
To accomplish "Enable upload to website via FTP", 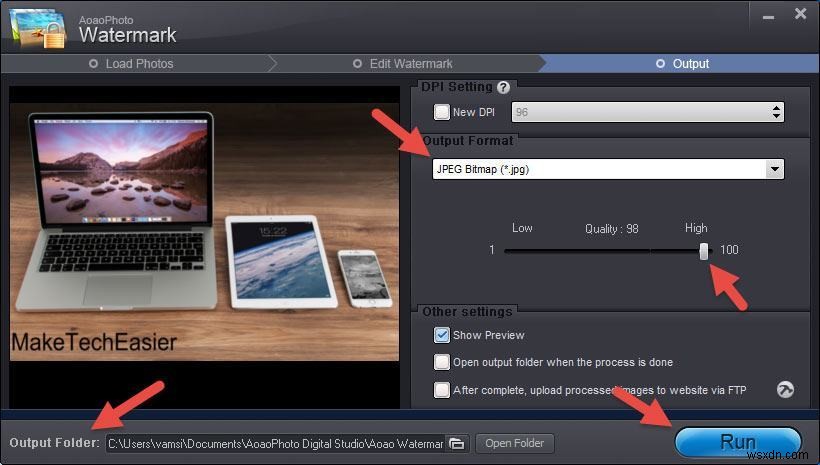I will tap(442, 390).
